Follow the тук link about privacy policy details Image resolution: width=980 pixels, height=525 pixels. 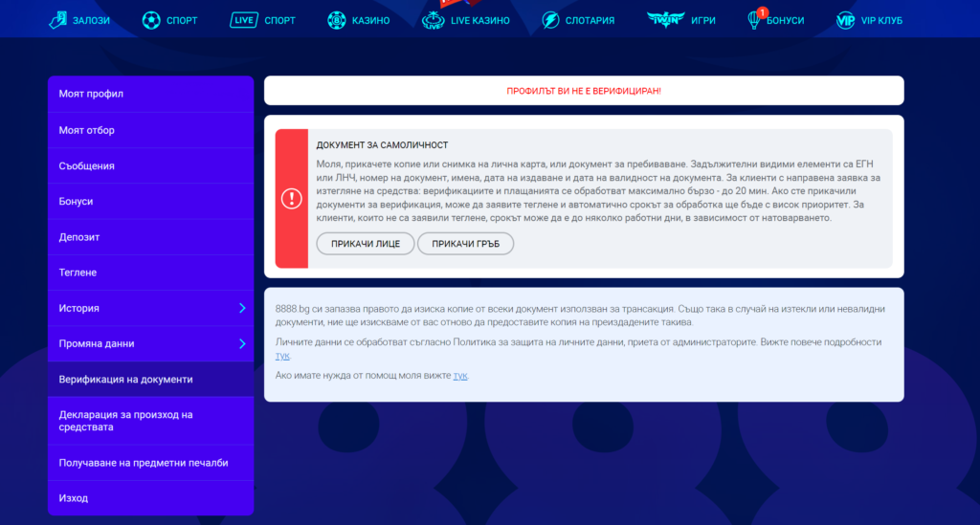tap(282, 356)
